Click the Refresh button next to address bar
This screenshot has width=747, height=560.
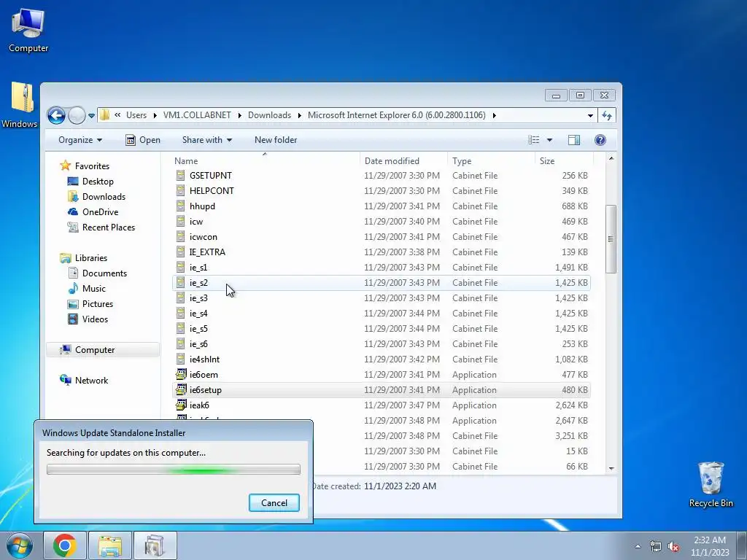[607, 115]
